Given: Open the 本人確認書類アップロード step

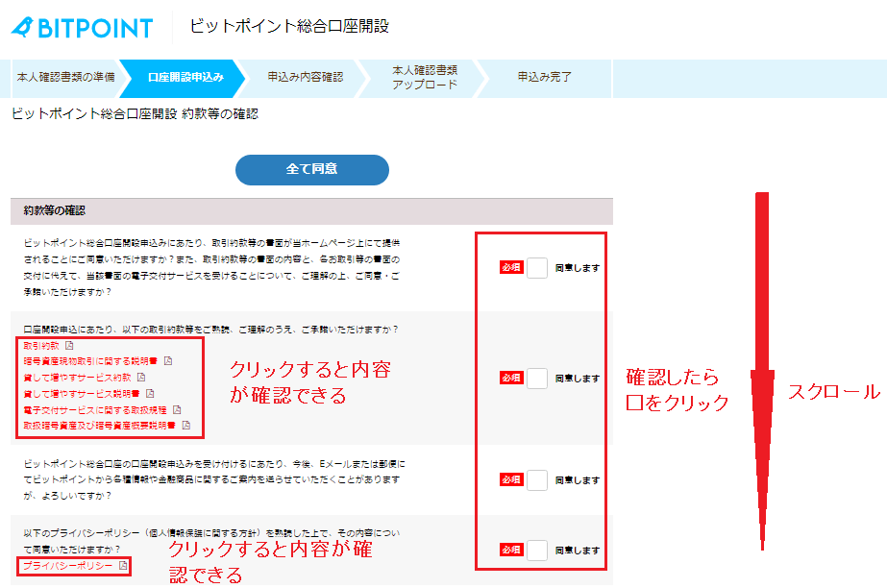Looking at the screenshot, I should point(424,78).
